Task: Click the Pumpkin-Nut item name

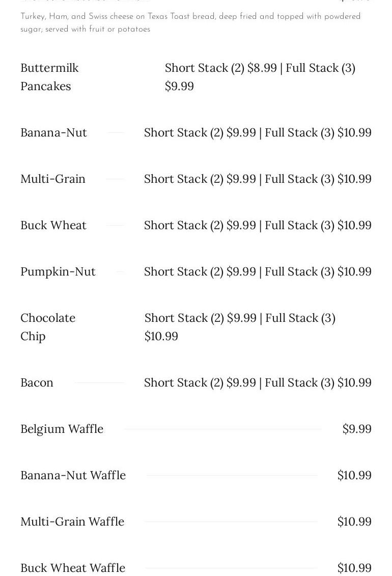Action: (58, 271)
